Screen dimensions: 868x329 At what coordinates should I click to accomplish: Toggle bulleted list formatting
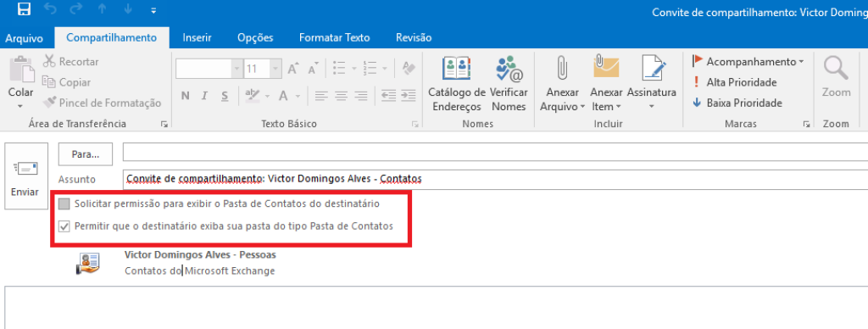[x=339, y=69]
